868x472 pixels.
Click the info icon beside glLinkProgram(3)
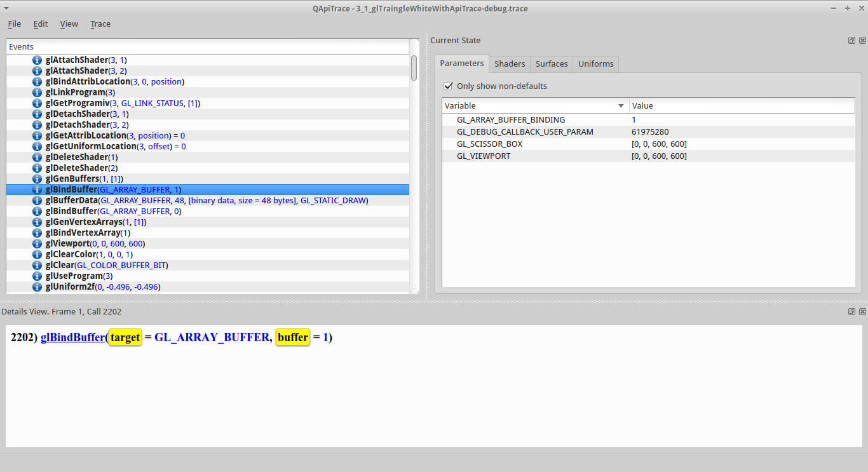point(37,92)
